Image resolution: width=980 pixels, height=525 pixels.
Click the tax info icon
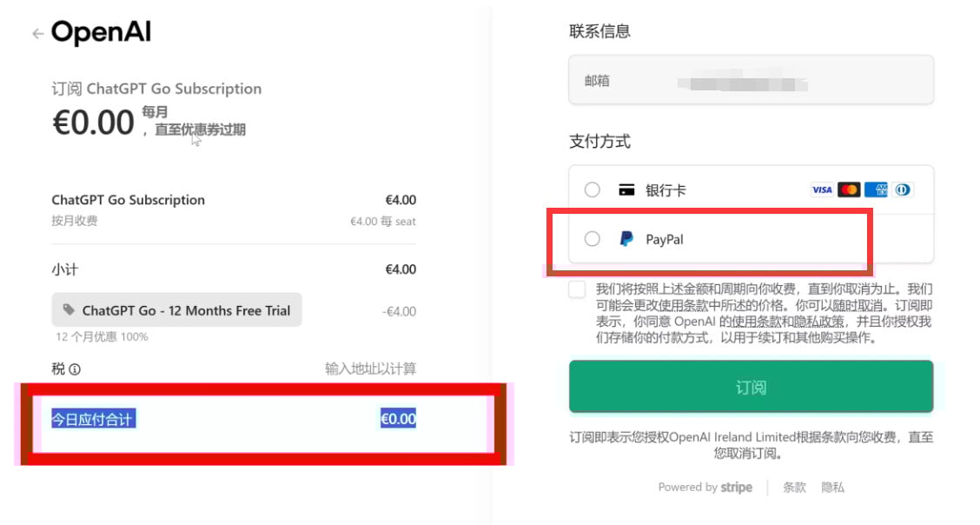(75, 369)
